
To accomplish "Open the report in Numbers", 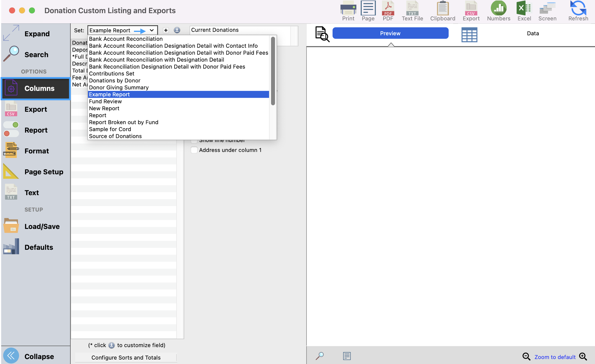I will (x=498, y=11).
